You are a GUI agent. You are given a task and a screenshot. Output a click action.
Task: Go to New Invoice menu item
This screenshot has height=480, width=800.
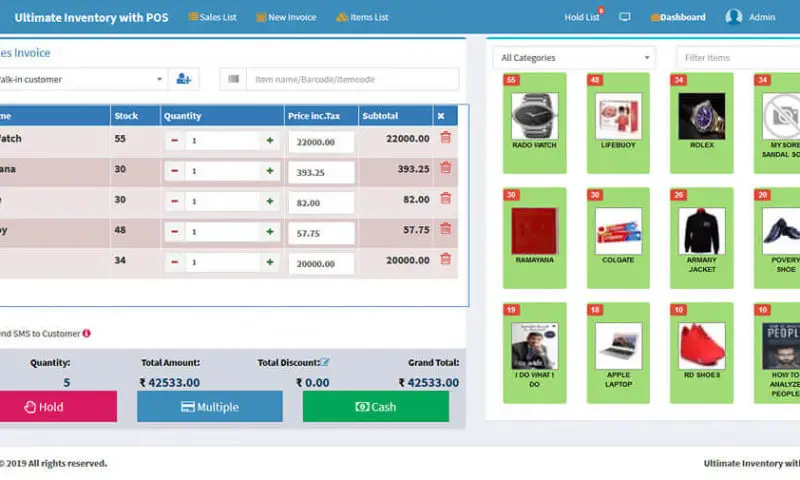click(x=286, y=17)
